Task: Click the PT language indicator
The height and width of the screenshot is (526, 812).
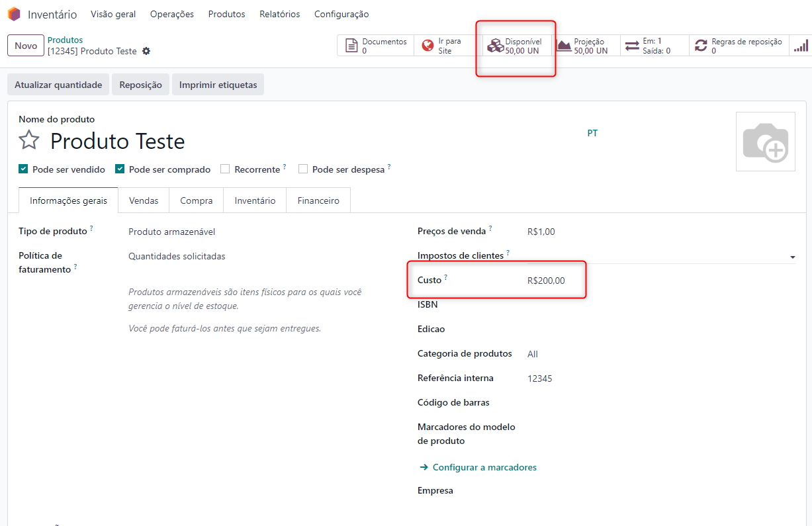Action: (592, 133)
